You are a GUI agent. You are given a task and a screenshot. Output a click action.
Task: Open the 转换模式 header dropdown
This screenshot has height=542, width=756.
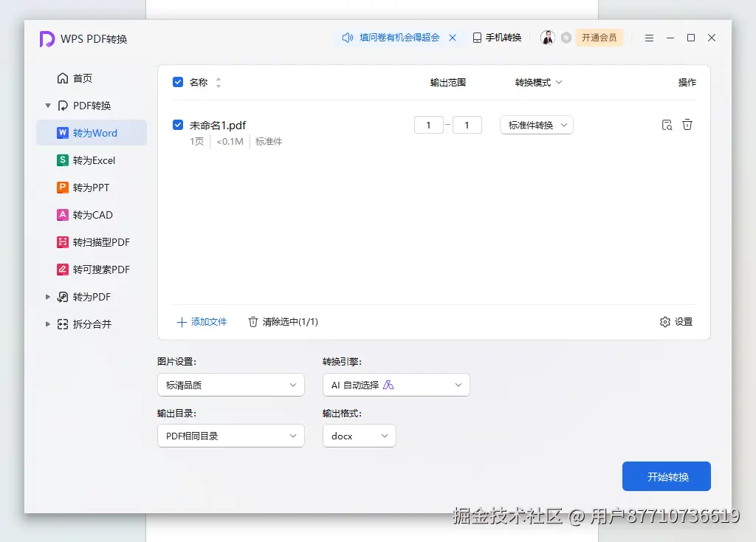[x=538, y=83]
